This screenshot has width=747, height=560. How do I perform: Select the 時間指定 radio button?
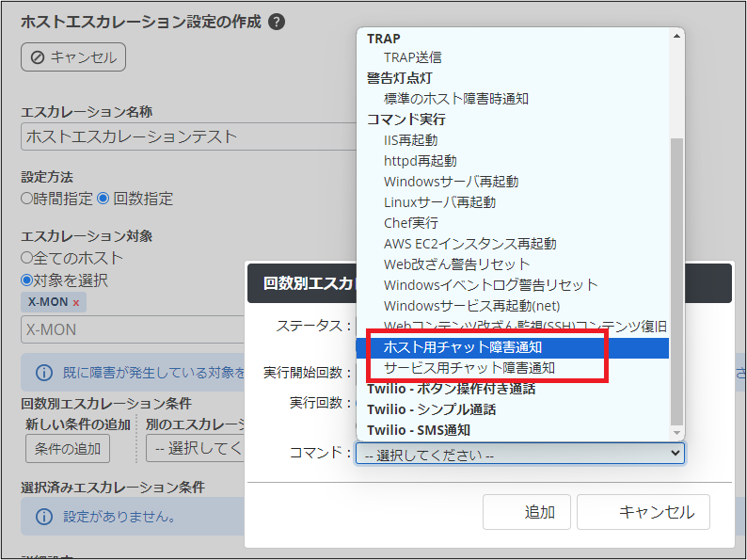27,199
